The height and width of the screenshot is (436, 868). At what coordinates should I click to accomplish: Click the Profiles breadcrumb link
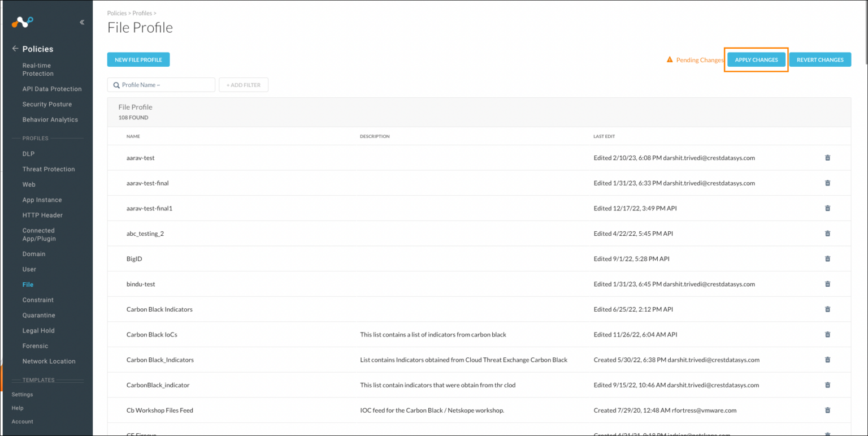tap(142, 13)
